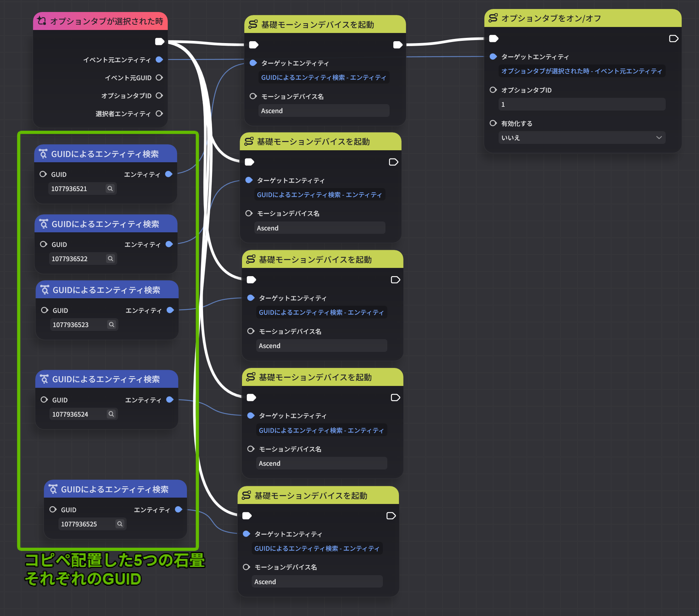This screenshot has width=699, height=616.
Task: Select the 有効化する input pin
Action: (493, 123)
